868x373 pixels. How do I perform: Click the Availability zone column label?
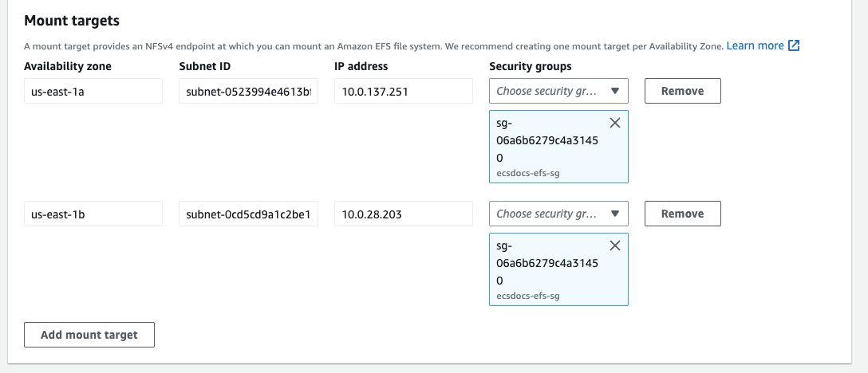coord(68,66)
